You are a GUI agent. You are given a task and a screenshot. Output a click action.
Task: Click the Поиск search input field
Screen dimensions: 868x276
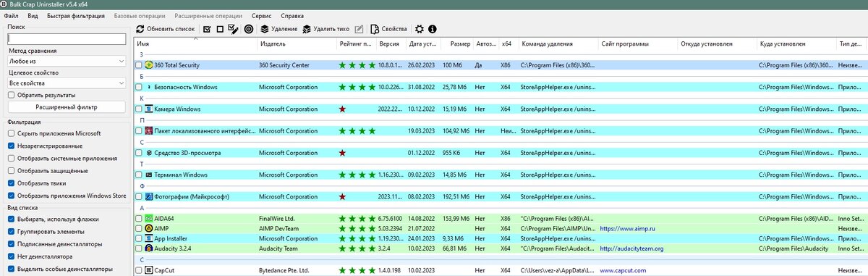pyautogui.click(x=67, y=38)
